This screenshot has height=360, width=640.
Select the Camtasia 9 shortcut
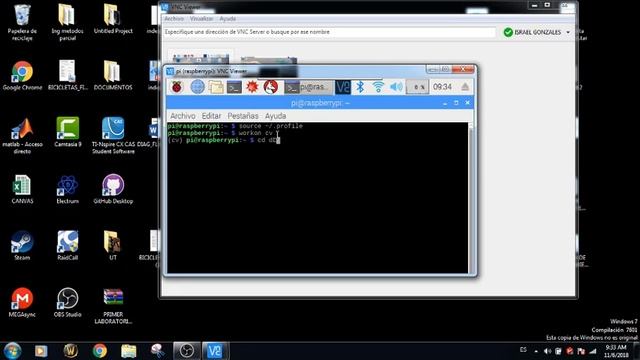(67, 132)
